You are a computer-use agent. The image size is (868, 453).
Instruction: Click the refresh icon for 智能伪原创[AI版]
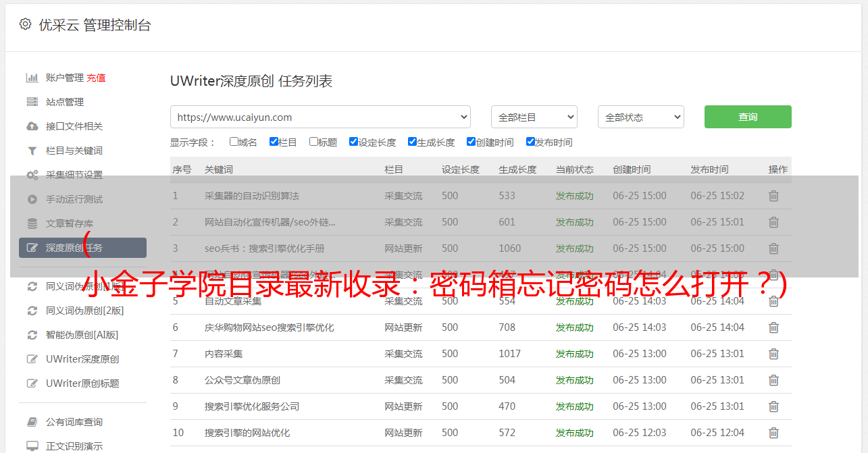[32, 335]
